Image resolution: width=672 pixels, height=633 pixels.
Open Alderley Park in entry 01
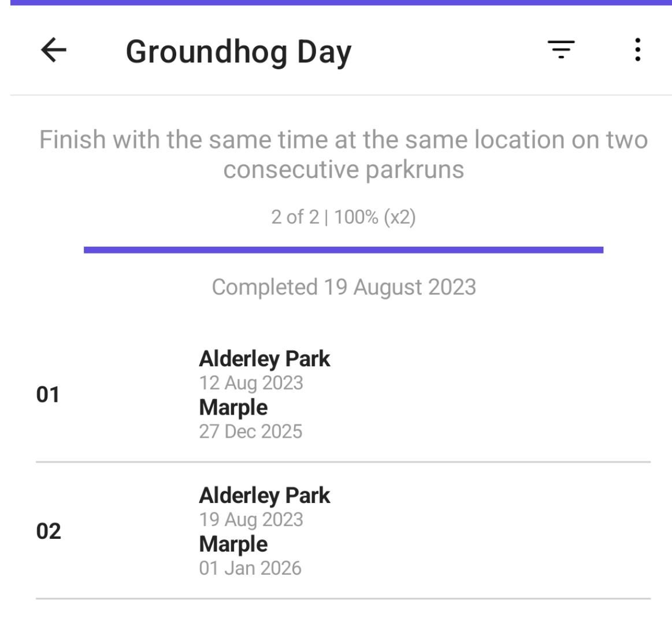264,359
